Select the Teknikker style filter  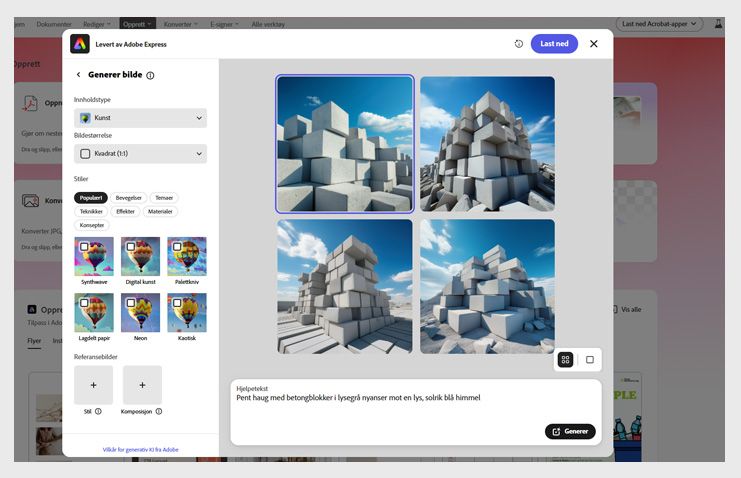[91, 211]
